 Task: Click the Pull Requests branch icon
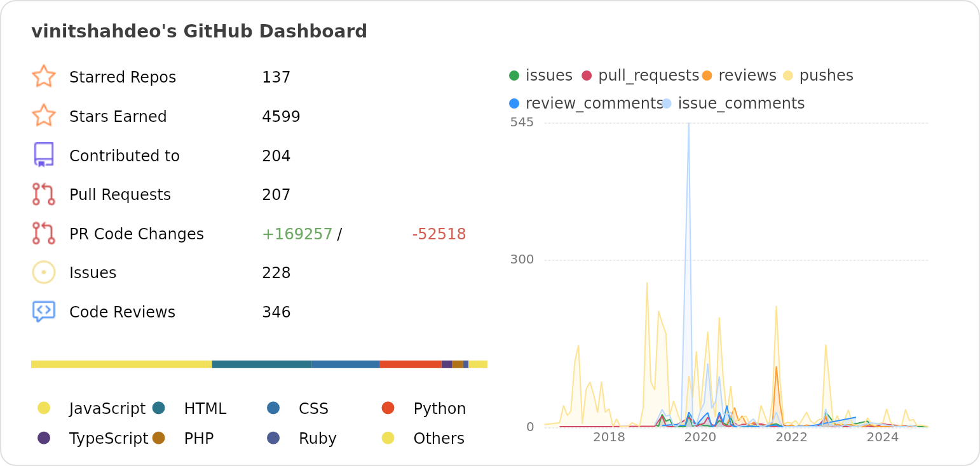tap(43, 194)
